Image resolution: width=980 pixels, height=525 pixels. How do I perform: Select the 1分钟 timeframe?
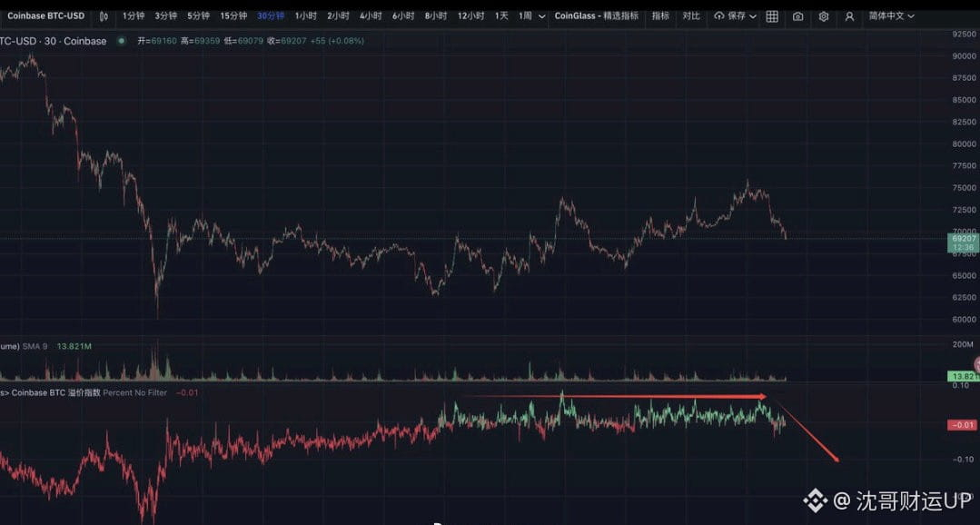coord(134,16)
